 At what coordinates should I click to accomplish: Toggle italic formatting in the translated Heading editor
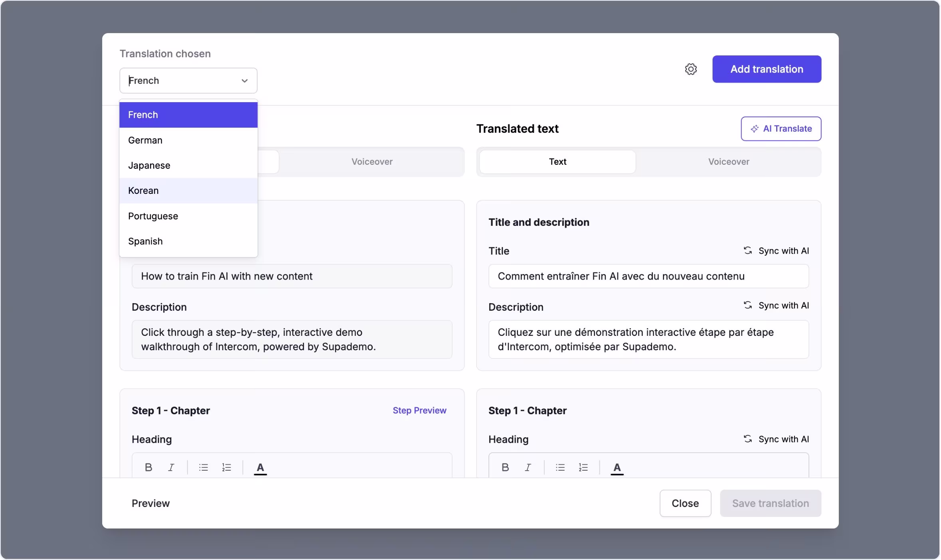coord(528,467)
